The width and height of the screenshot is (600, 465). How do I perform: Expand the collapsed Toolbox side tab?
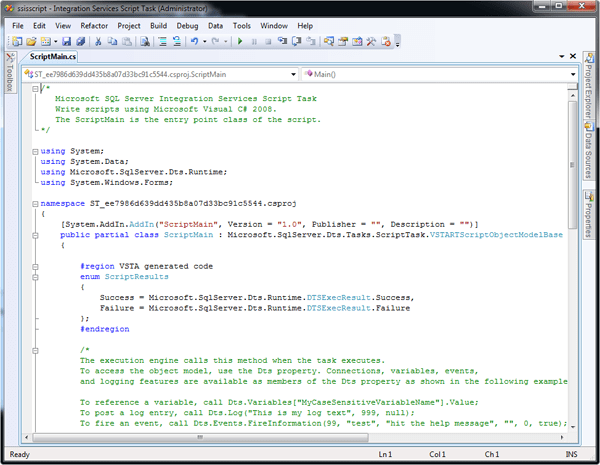coord(10,73)
